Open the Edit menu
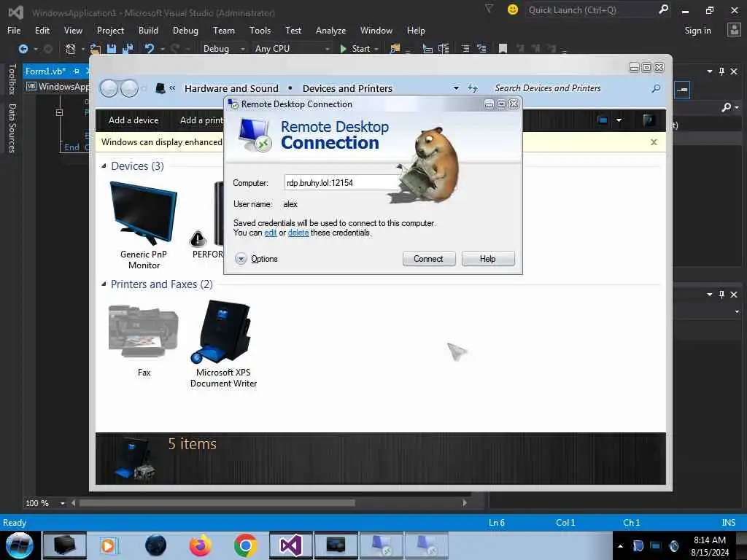The width and height of the screenshot is (747, 560). tap(42, 31)
